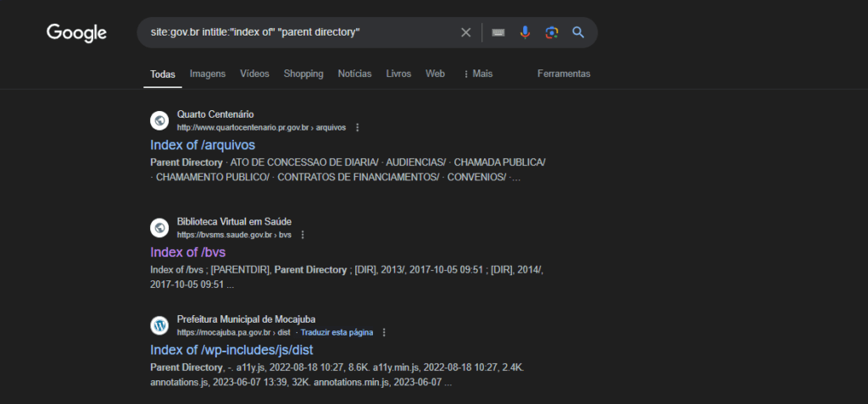Clear the search box text
This screenshot has width=868, height=404.
[x=465, y=32]
